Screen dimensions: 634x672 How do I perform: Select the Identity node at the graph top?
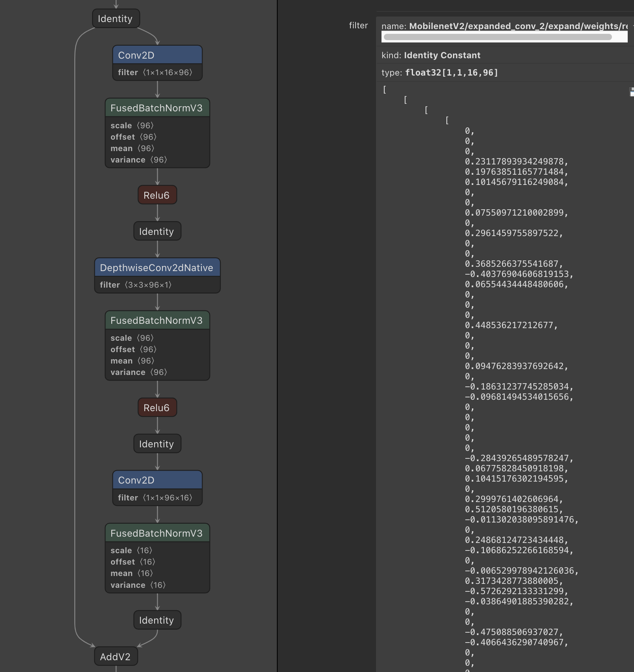(116, 18)
